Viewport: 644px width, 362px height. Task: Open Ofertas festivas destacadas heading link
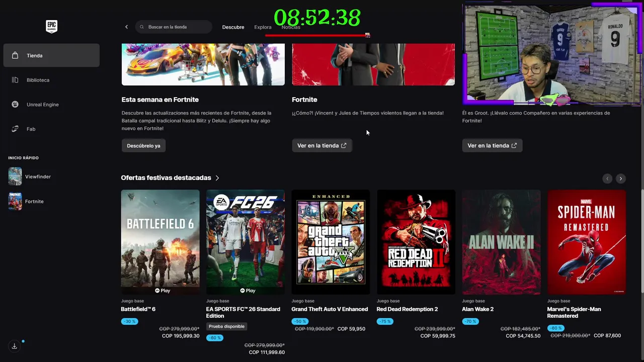166,178
